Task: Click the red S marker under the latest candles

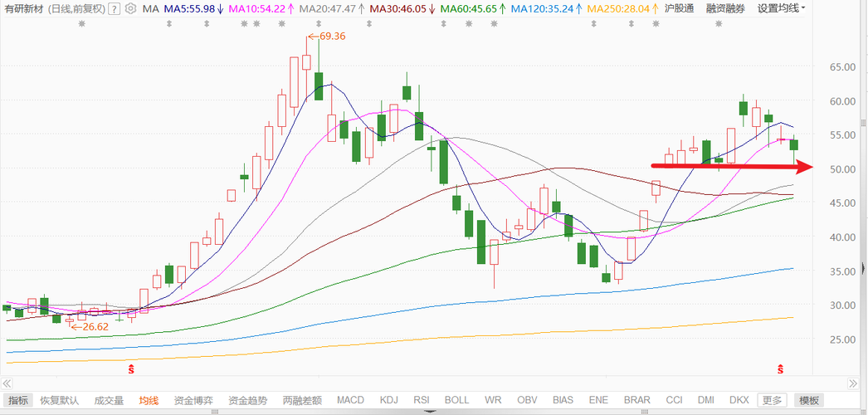Action: (781, 368)
